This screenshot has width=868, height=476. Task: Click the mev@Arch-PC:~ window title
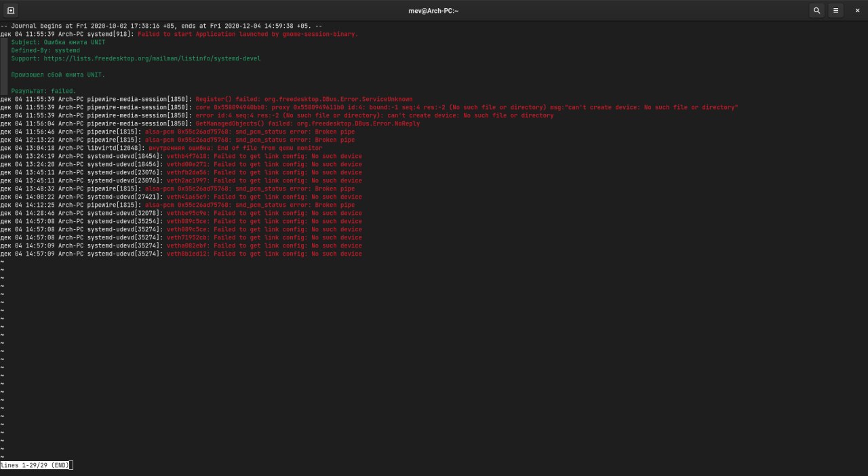pos(433,10)
